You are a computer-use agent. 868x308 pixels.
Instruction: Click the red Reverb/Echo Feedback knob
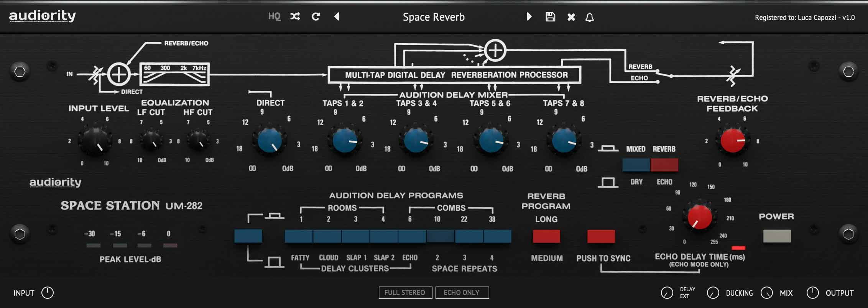[733, 141]
